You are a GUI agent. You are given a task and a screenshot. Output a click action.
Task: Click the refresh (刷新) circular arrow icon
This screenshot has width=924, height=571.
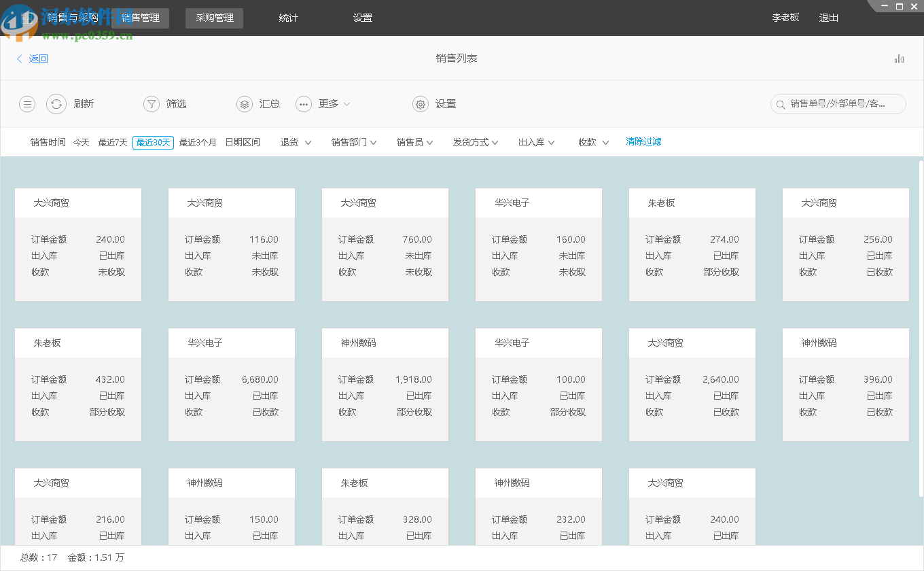click(x=57, y=104)
